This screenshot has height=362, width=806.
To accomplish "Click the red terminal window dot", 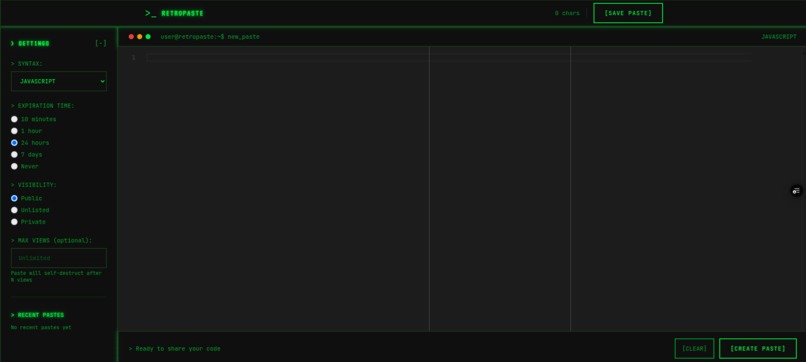I will coord(131,37).
